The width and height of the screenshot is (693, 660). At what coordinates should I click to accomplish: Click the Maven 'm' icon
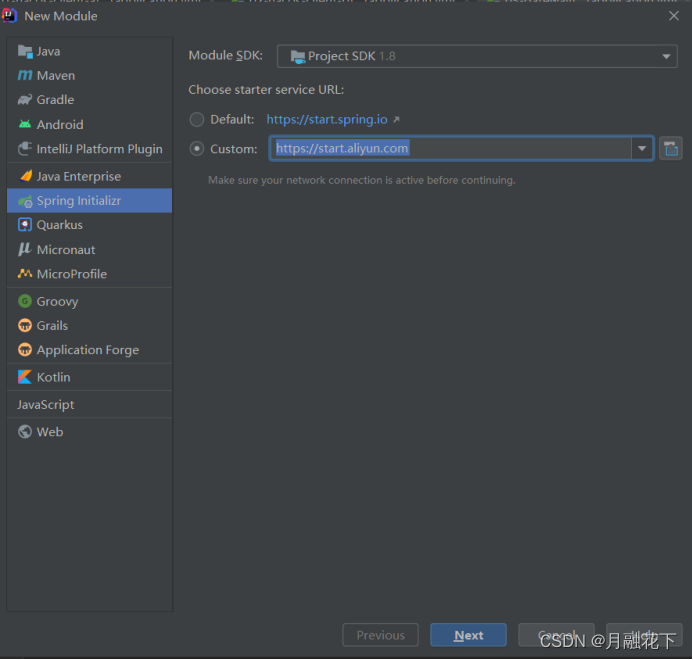click(25, 76)
